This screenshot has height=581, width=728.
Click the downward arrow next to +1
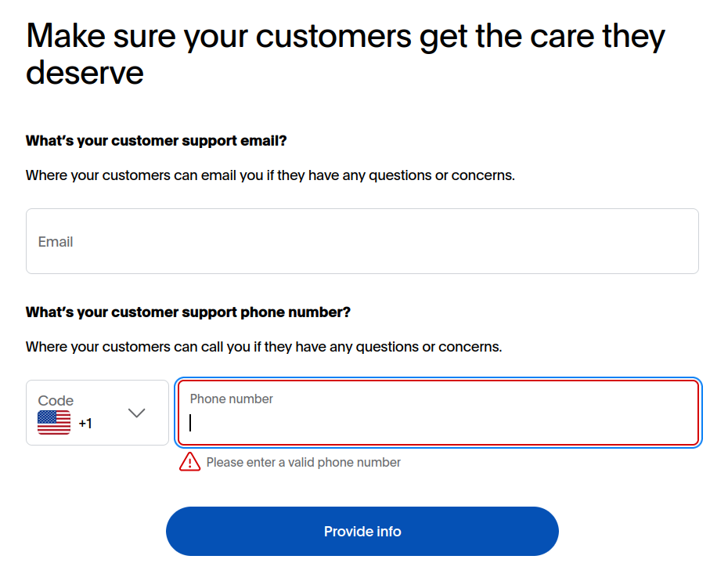click(x=137, y=413)
